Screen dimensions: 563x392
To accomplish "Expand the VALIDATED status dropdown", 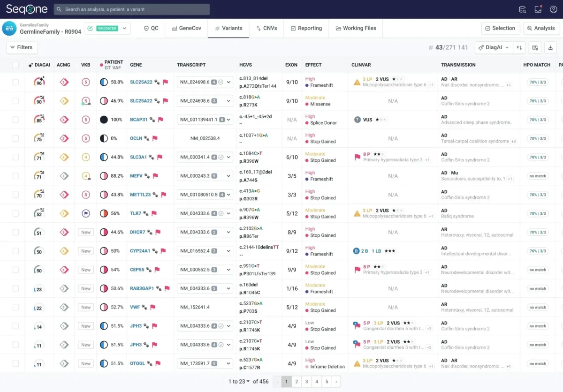I will [x=124, y=28].
